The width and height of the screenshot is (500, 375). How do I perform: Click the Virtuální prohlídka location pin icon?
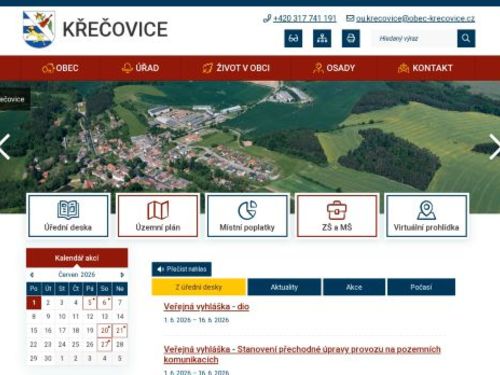pos(426,210)
